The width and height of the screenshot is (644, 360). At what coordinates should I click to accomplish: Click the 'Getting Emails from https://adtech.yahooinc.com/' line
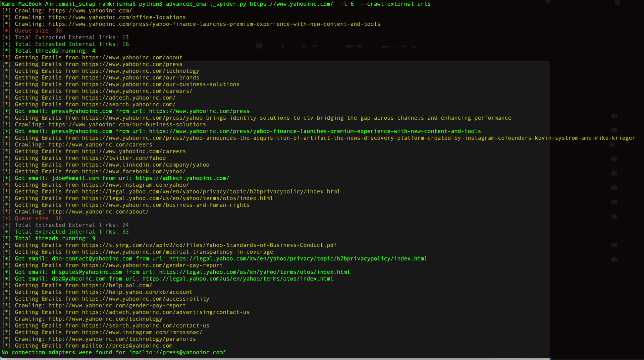click(x=89, y=98)
